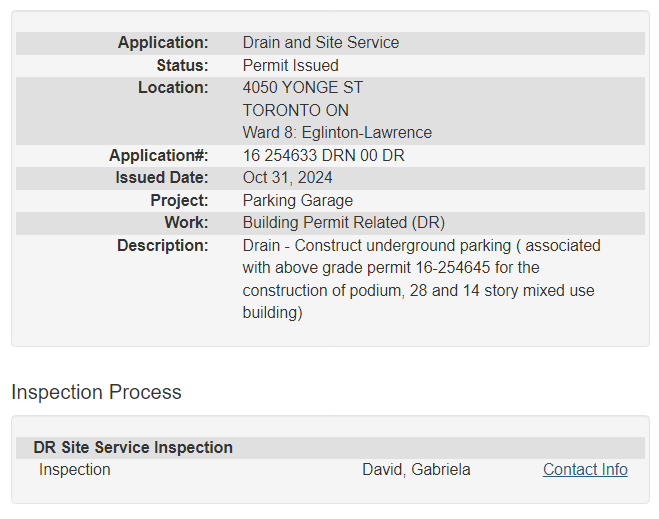
Task: Click the Issued Date: field label
Action: click(162, 178)
